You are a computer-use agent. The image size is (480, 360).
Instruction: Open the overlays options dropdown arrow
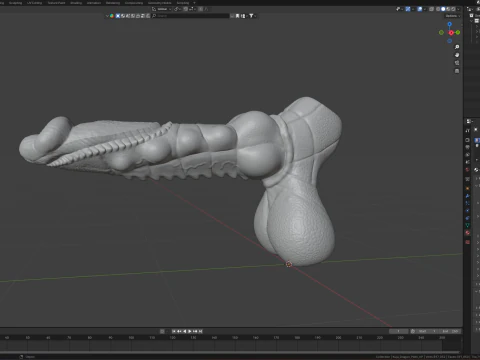(x=425, y=9)
